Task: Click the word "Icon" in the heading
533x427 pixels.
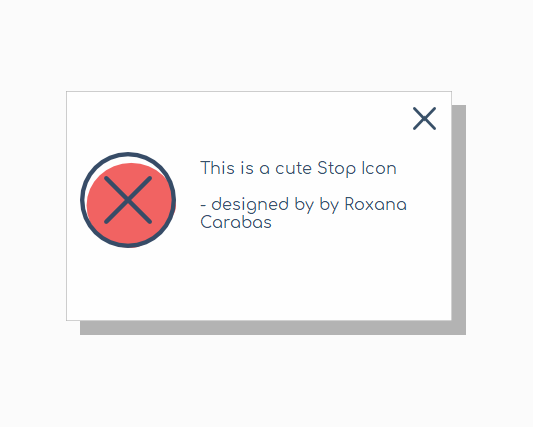Action: 379,168
